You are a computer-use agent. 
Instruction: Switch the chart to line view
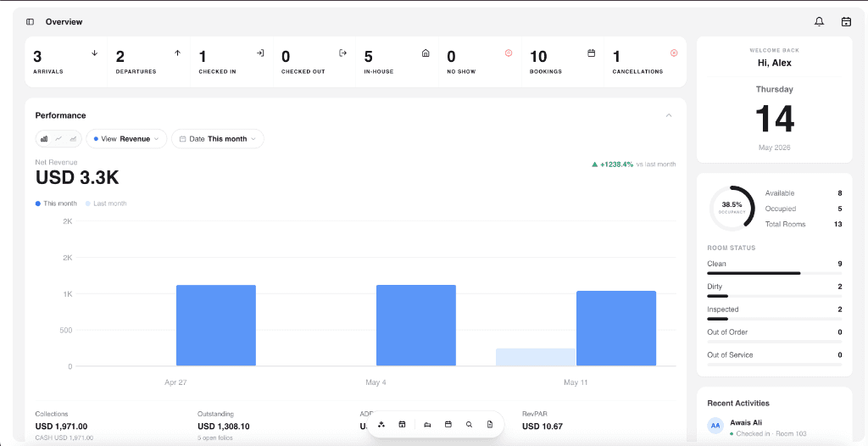(x=58, y=139)
